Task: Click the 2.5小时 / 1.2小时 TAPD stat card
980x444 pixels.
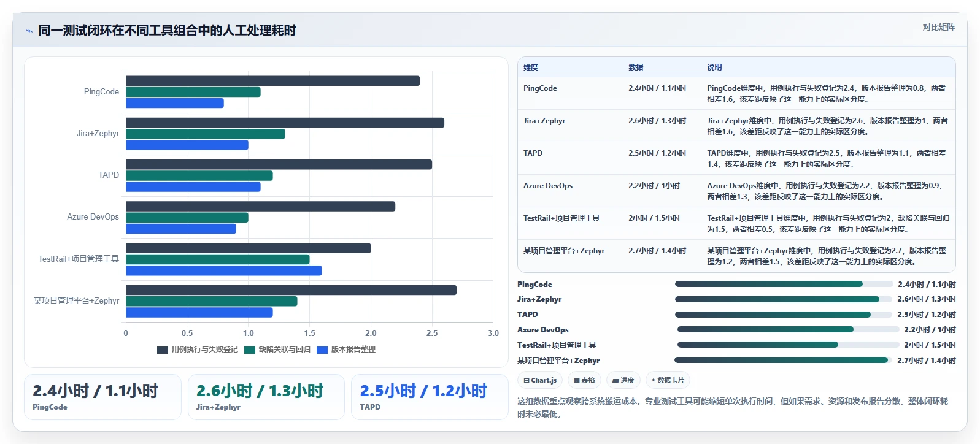Action: [430, 397]
